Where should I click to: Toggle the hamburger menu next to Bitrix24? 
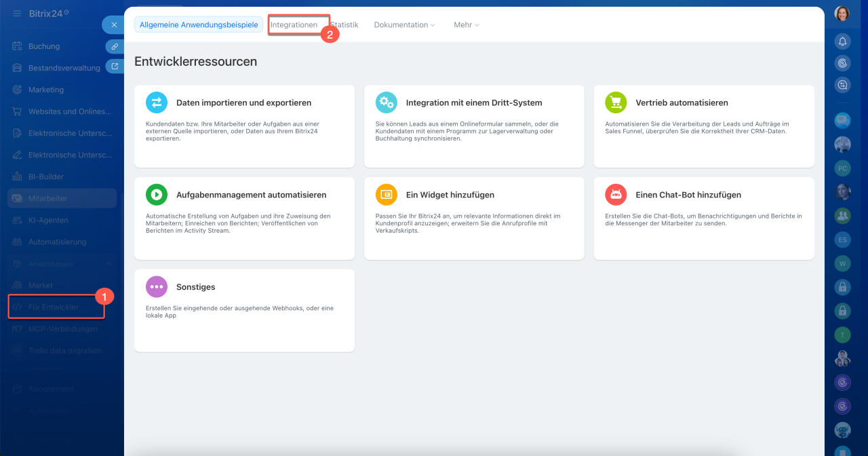(17, 14)
